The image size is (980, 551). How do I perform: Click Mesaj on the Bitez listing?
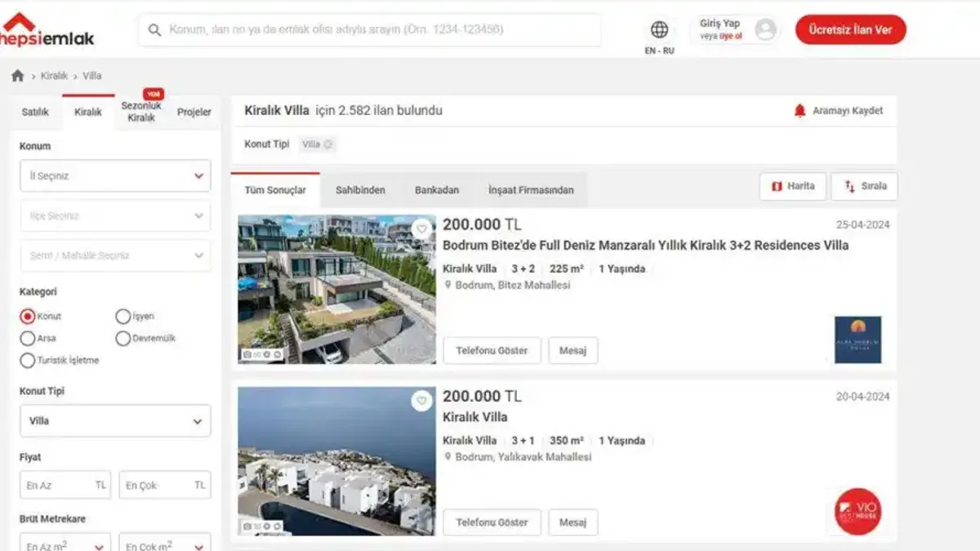[x=572, y=351]
